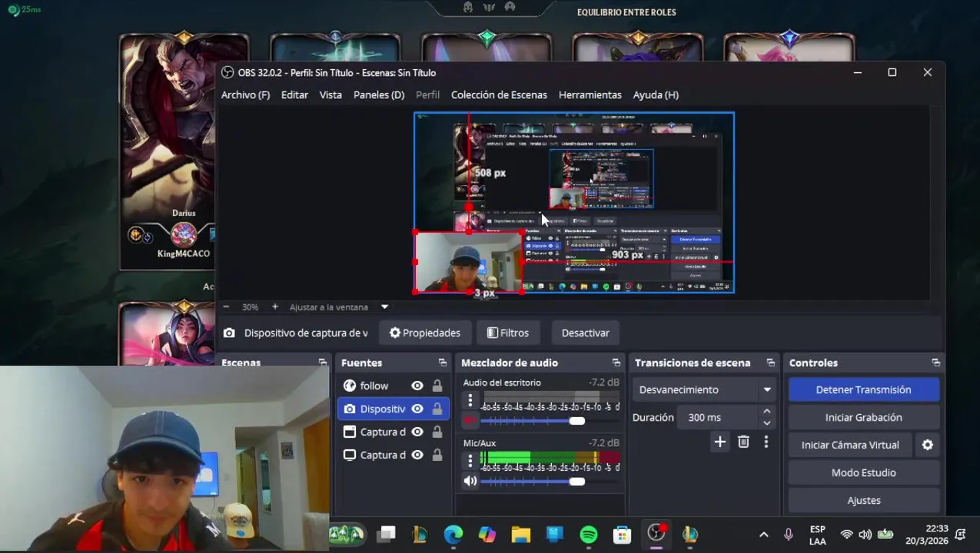Lock the Dispositiv source
The height and width of the screenshot is (553, 980).
437,409
